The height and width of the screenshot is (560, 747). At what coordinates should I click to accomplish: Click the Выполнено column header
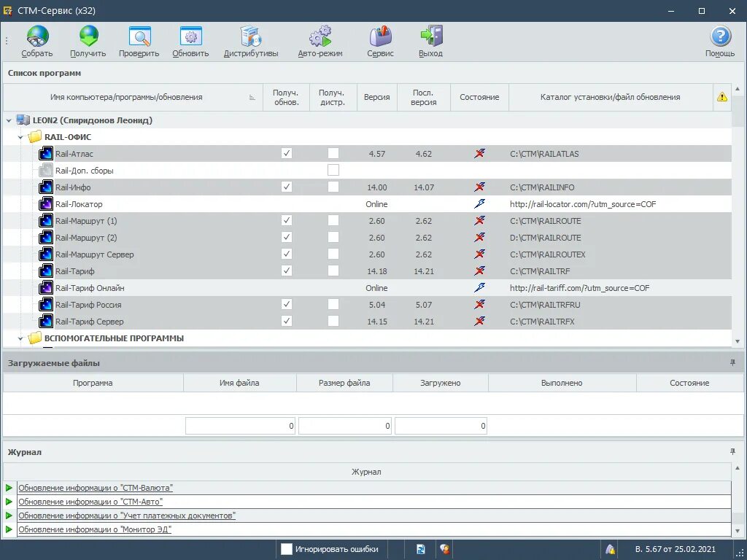562,383
